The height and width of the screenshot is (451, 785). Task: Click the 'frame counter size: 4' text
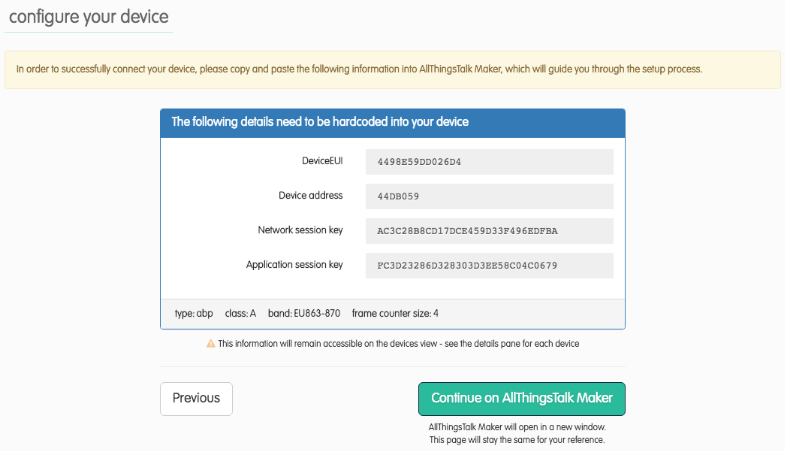coord(395,313)
